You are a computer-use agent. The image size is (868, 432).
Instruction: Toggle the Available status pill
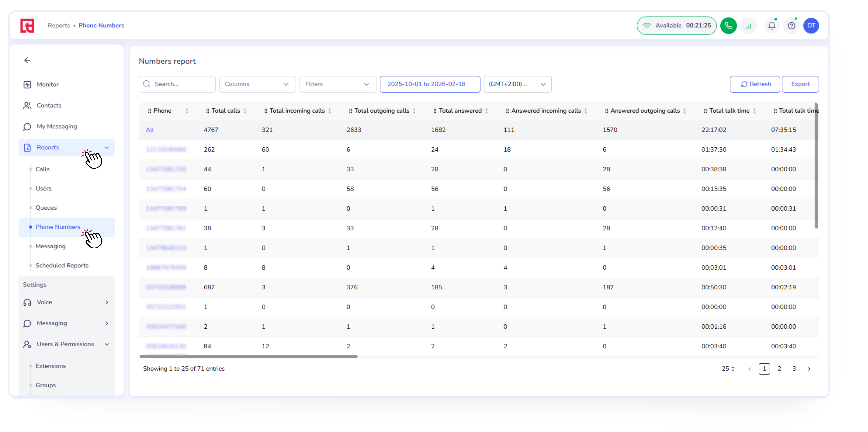pyautogui.click(x=676, y=26)
